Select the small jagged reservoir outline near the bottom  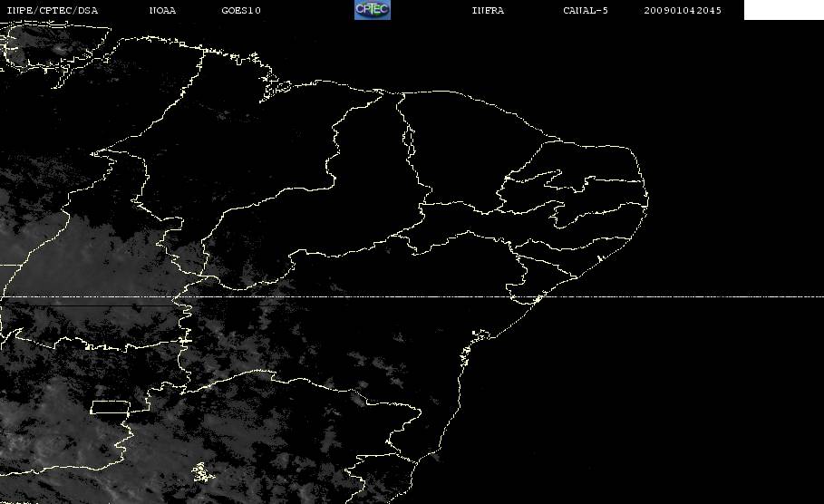click(x=203, y=472)
